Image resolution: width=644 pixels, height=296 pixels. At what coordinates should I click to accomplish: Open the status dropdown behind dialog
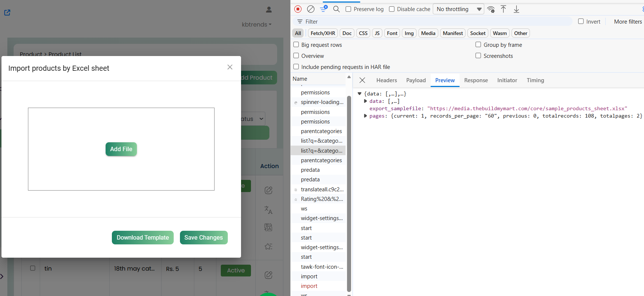[253, 119]
